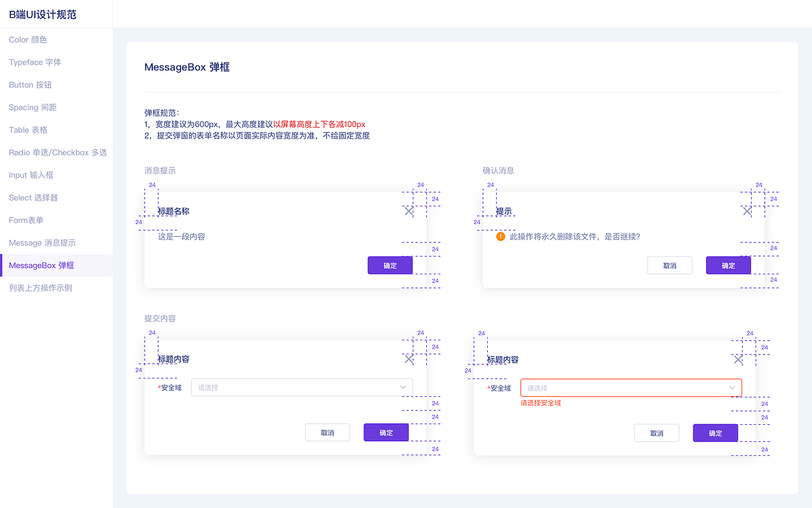Open the red-bordered 安全域 dropdown

[631, 388]
